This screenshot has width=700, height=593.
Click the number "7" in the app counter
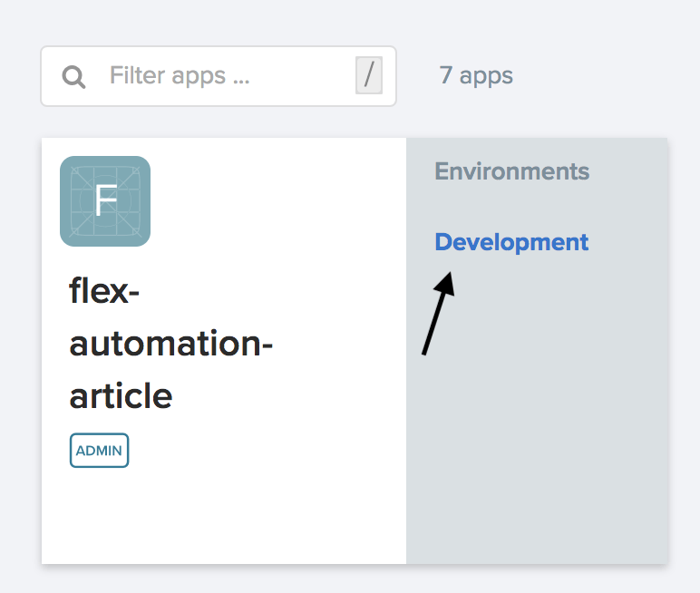pyautogui.click(x=445, y=75)
